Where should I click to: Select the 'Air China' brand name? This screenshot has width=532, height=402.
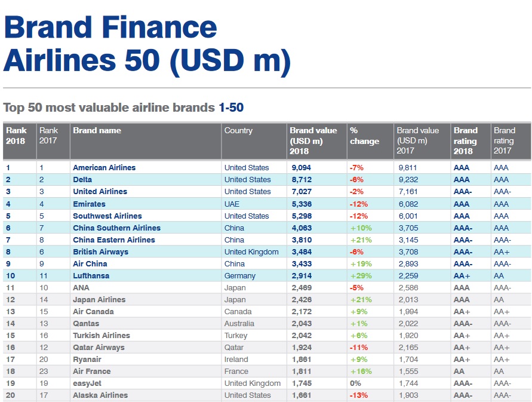[x=90, y=264]
